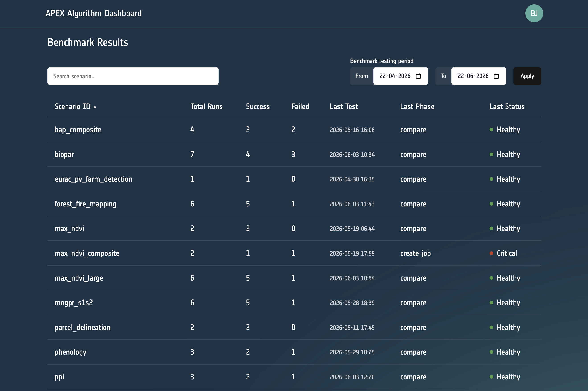Click Total Runs value 7 for biopar
The image size is (588, 391).
[x=192, y=154]
